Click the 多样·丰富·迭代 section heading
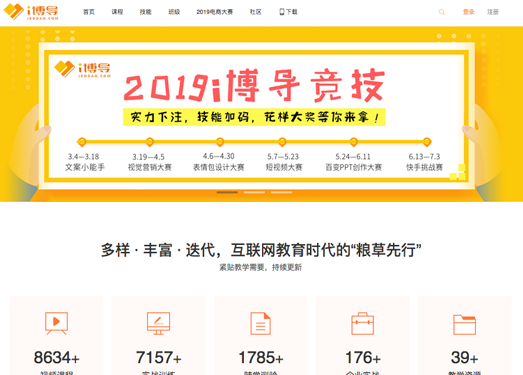Image resolution: width=523 pixels, height=375 pixels. click(261, 250)
